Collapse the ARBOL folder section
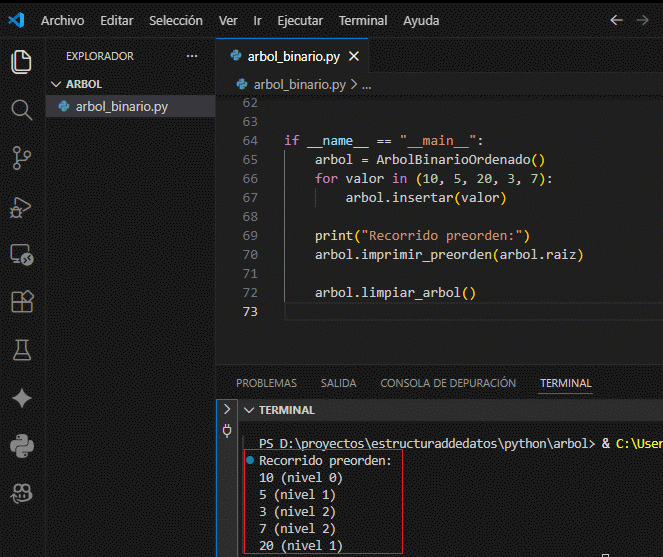663x557 pixels. pos(55,85)
